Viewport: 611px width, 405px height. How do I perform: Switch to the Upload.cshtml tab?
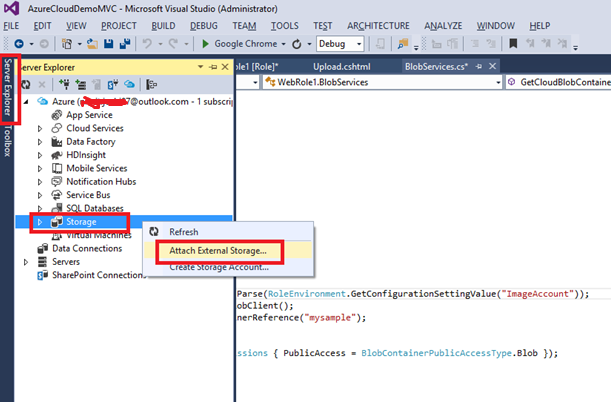tap(342, 67)
